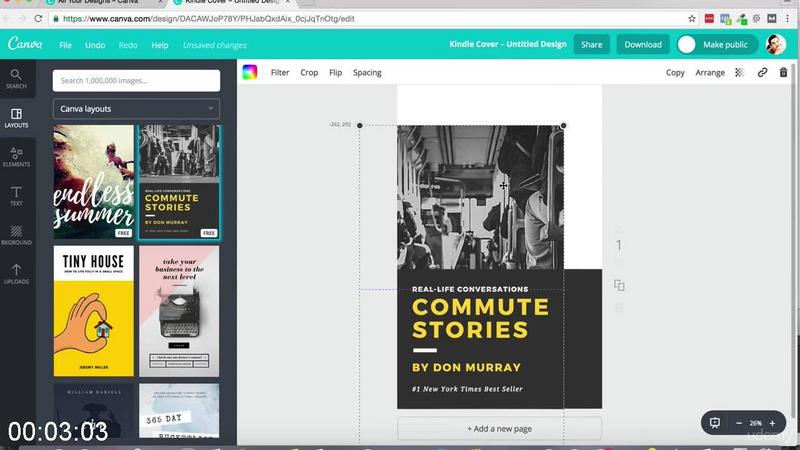Select the Tiny House layout thumbnail
Viewport: 800px width, 450px height.
pyautogui.click(x=93, y=311)
